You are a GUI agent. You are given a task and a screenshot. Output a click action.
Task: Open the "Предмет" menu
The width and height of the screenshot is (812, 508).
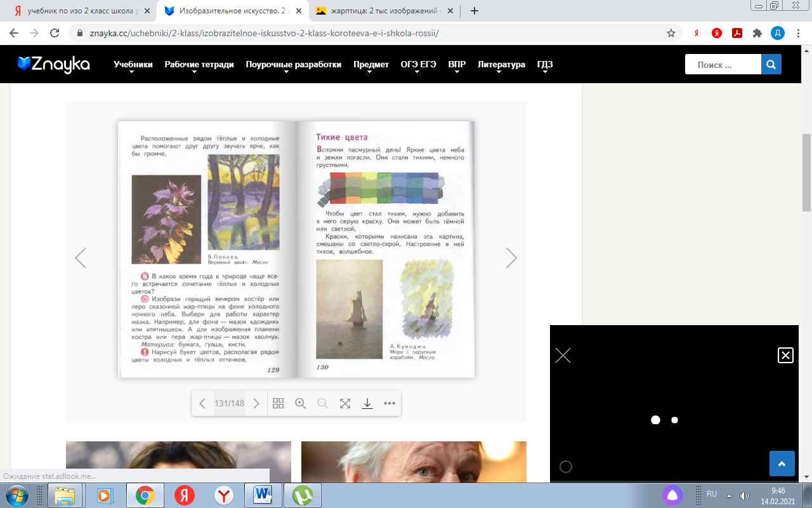pyautogui.click(x=371, y=65)
